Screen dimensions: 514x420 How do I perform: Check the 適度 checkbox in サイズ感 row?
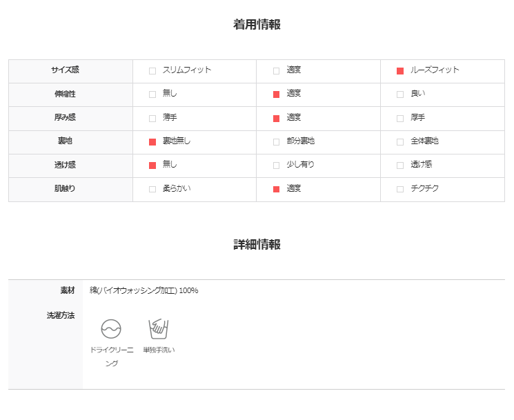277,71
